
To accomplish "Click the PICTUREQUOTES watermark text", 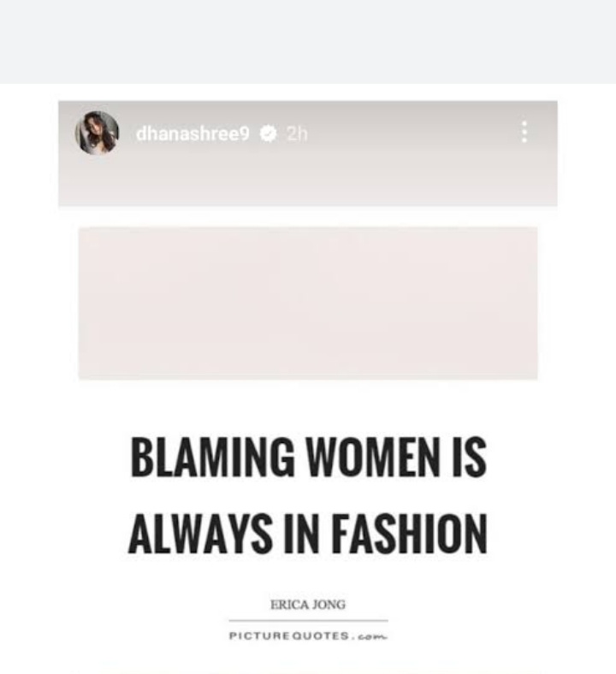I will (x=289, y=636).
